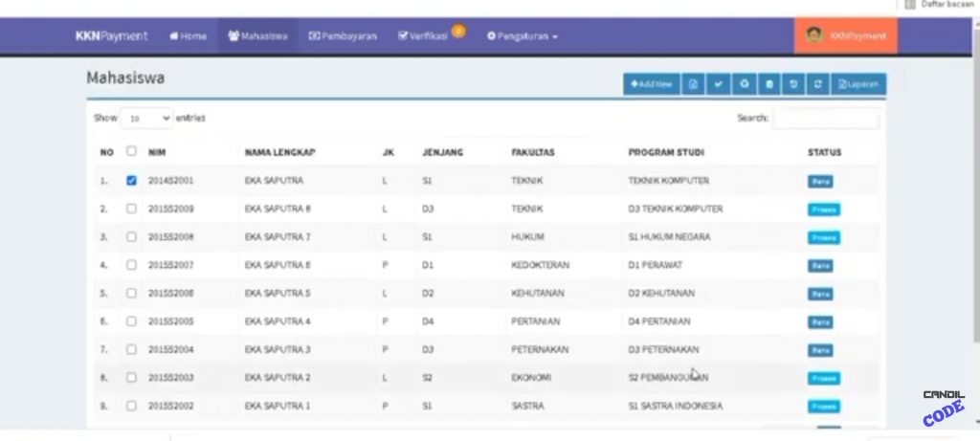Viewport: 980px width, 441px height.
Task: Click the document icon button beside Add New
Action: (694, 84)
